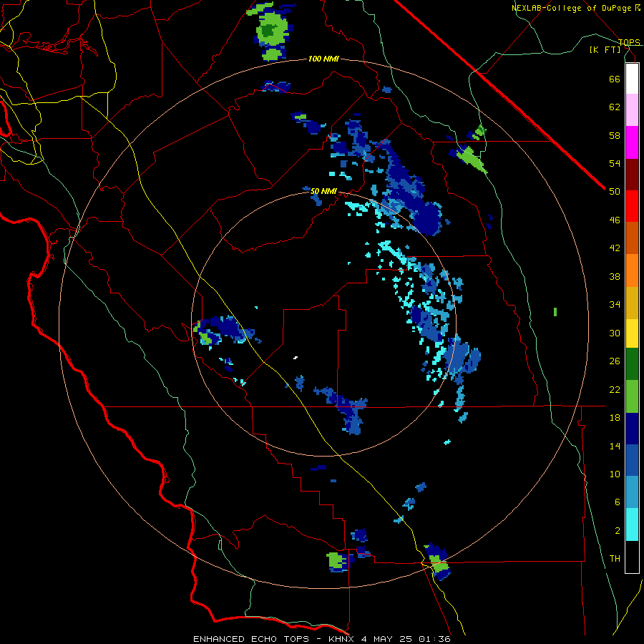Click the [K FT] units label

pyautogui.click(x=605, y=49)
